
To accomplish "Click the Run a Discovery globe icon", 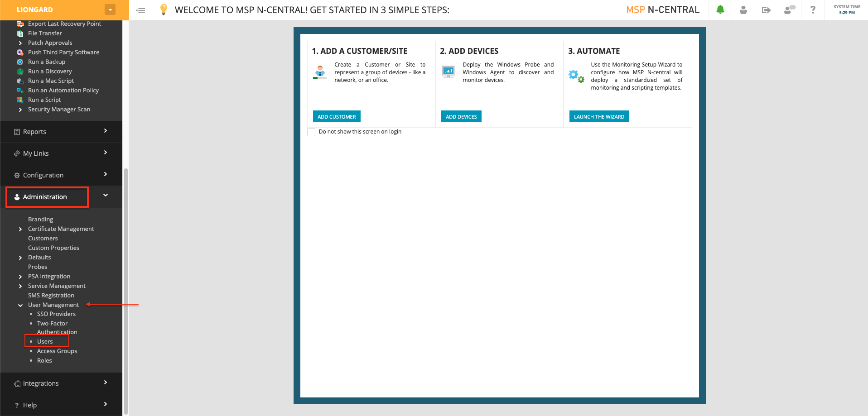I will (x=20, y=72).
